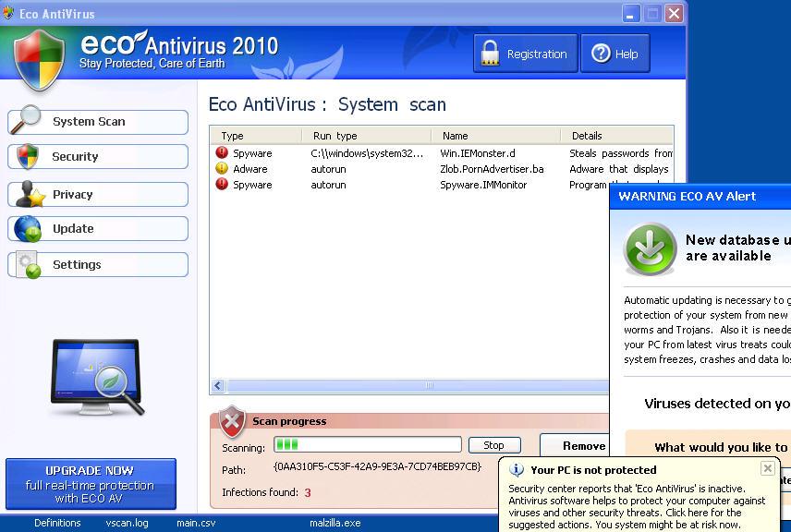Click the question mark Help icon
The height and width of the screenshot is (532, 791).
click(x=601, y=54)
